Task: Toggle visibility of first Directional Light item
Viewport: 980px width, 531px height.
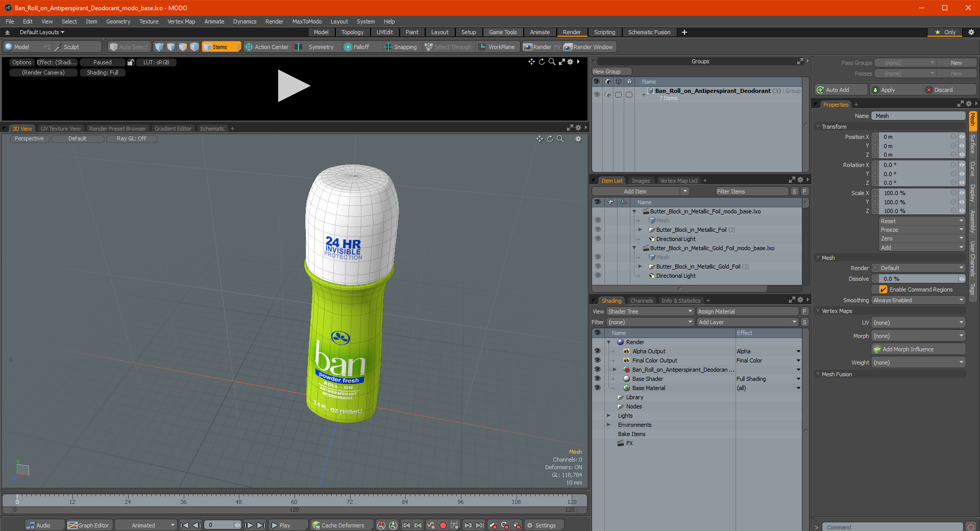Action: 597,239
